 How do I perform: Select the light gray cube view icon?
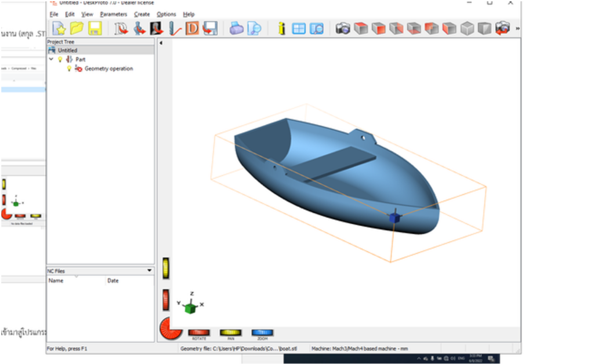coord(468,28)
